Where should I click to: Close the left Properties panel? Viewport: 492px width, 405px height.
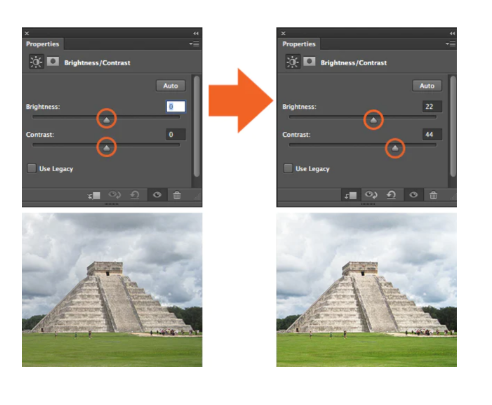tap(27, 33)
